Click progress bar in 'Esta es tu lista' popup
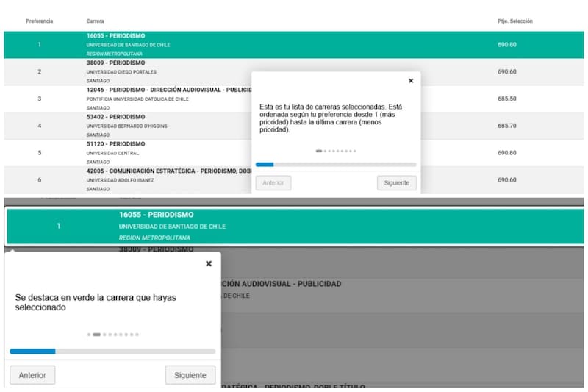Image resolution: width=588 pixels, height=392 pixels. (336, 165)
